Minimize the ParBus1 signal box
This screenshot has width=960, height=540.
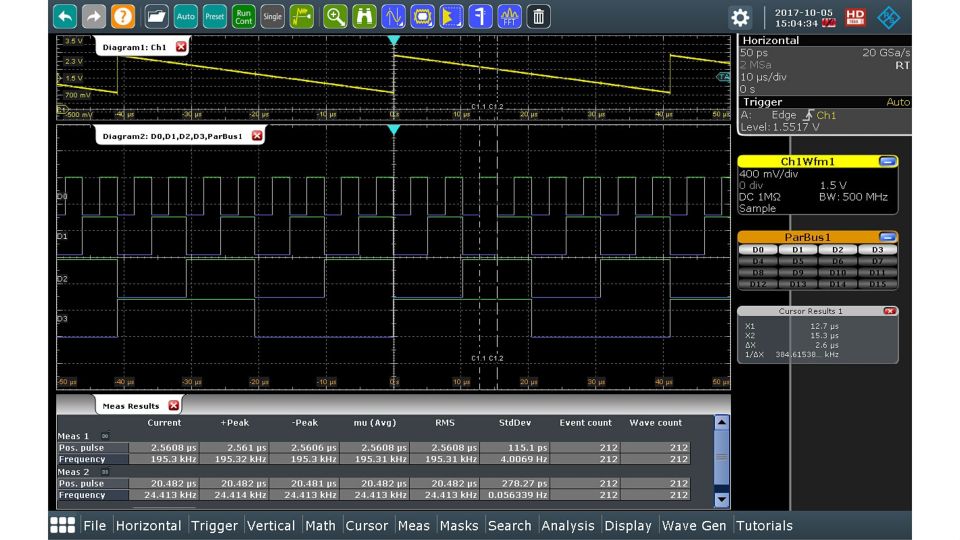click(x=887, y=237)
